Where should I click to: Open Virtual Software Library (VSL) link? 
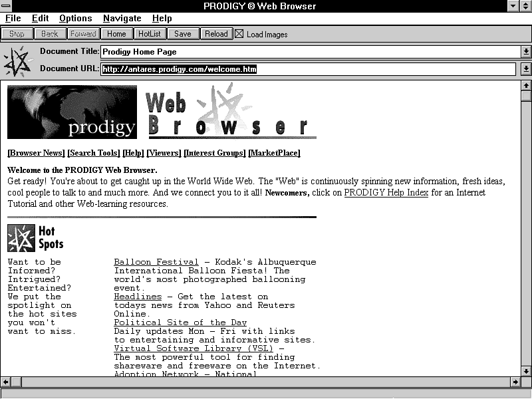click(194, 348)
